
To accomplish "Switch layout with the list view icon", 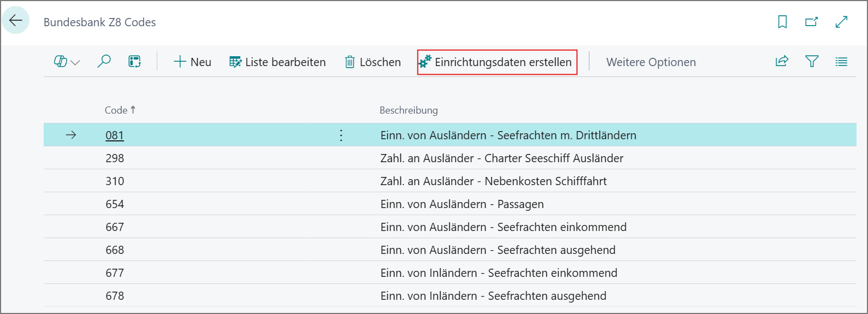I will coord(841,62).
